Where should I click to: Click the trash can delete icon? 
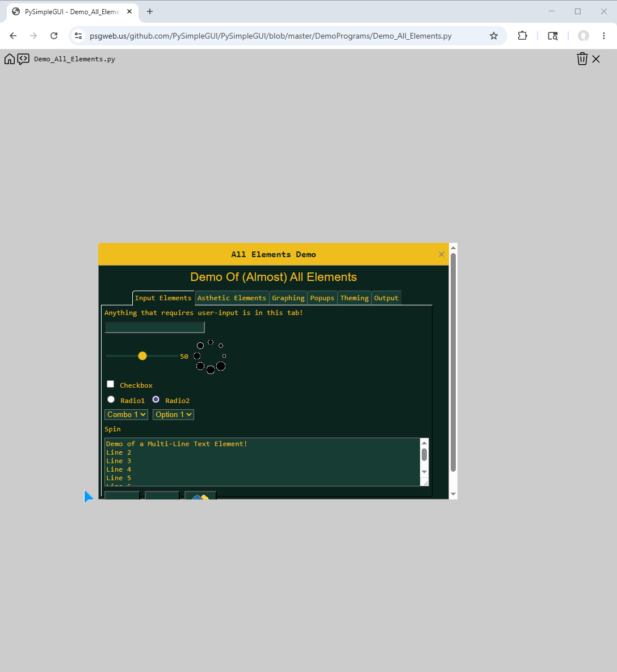[582, 58]
